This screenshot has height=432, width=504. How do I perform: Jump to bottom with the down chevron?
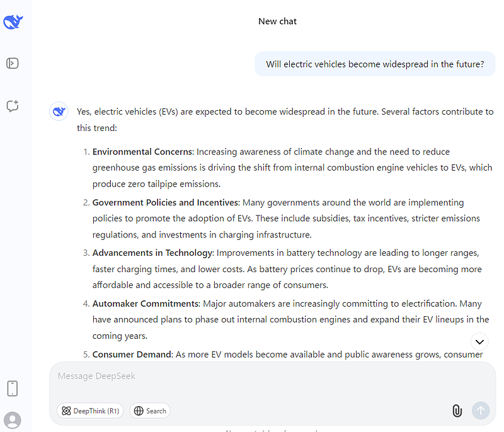coord(479,342)
